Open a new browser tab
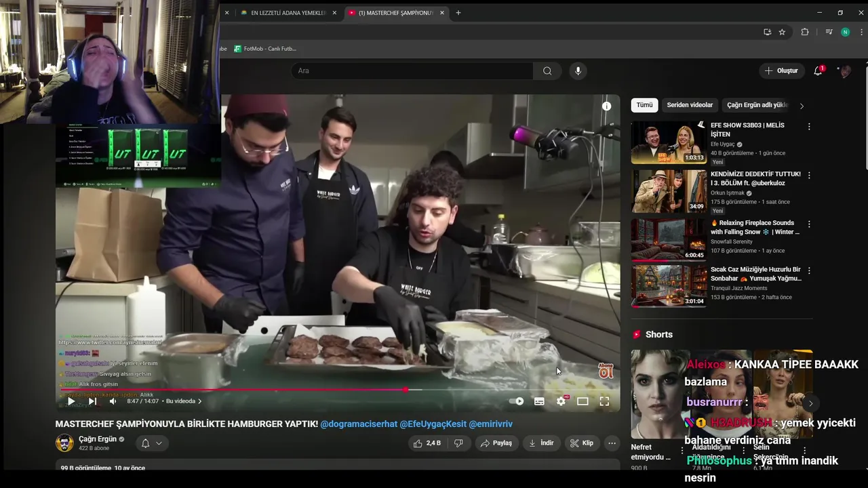The width and height of the screenshot is (868, 488). (x=458, y=13)
